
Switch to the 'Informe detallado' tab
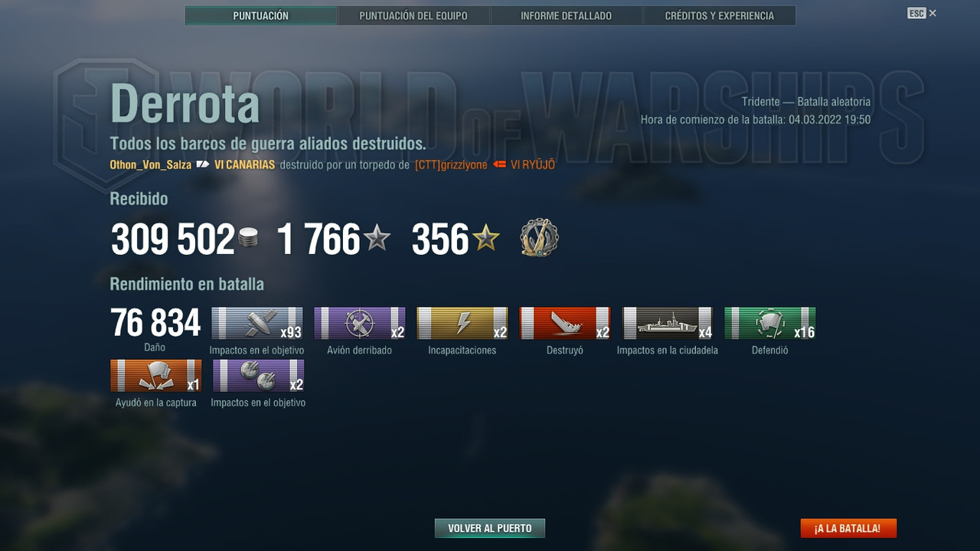point(567,15)
